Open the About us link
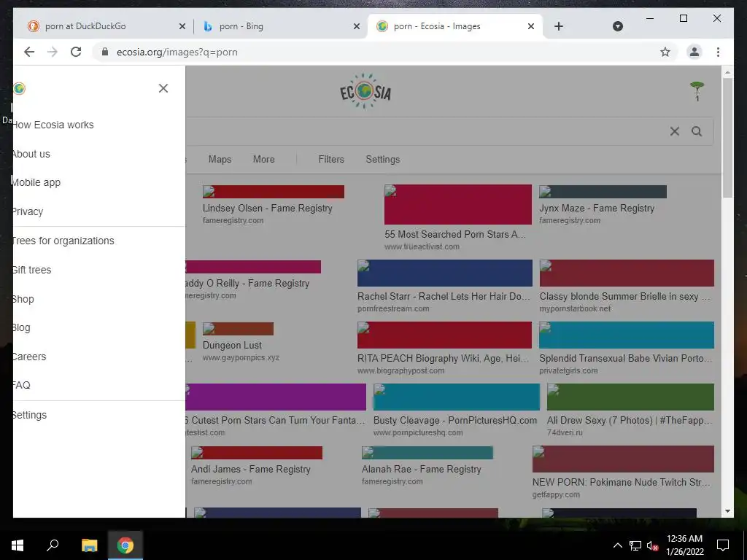Screen dimensions: 747x560 click(31, 154)
